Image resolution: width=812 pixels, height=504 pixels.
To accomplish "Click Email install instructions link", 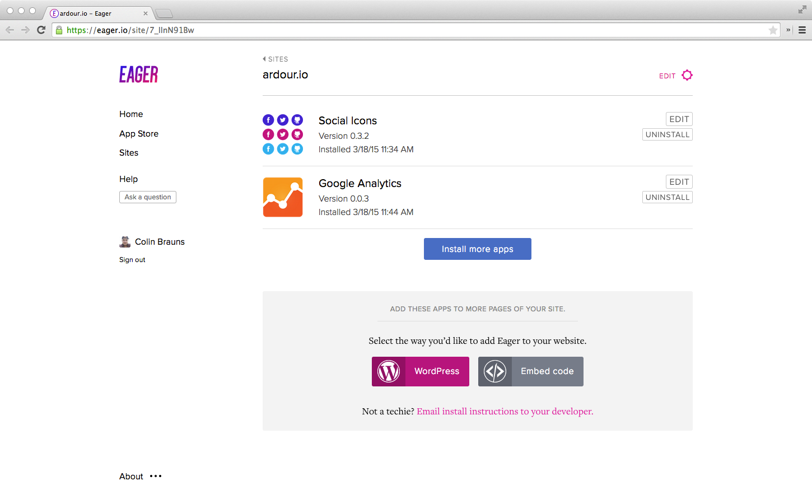I will coord(505,411).
